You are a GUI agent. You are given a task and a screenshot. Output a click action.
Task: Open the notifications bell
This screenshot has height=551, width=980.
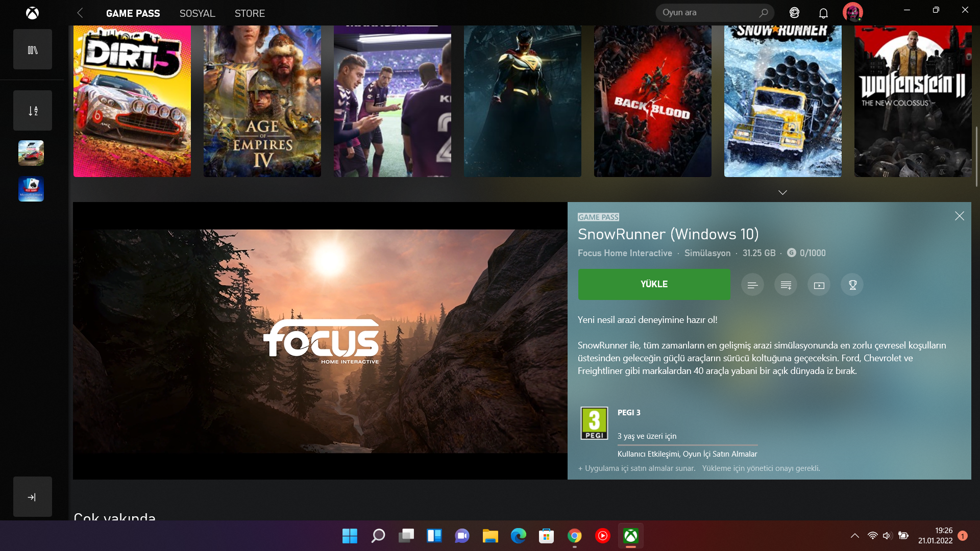click(x=823, y=13)
